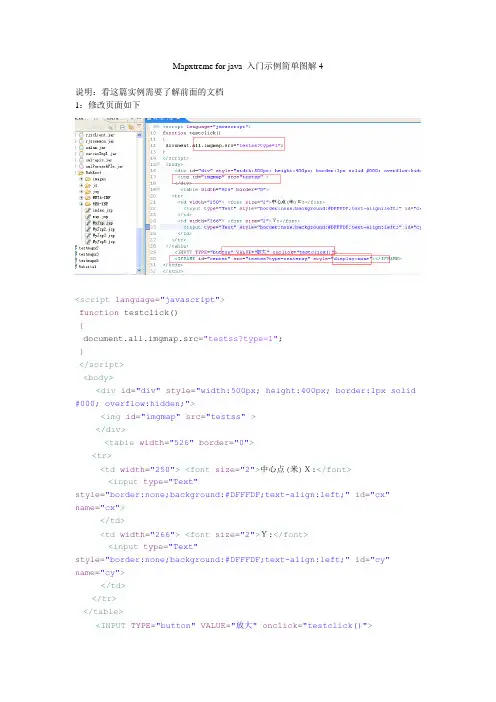This screenshot has height=702, width=496.
Task: Expand the js folder node
Action: (81, 185)
